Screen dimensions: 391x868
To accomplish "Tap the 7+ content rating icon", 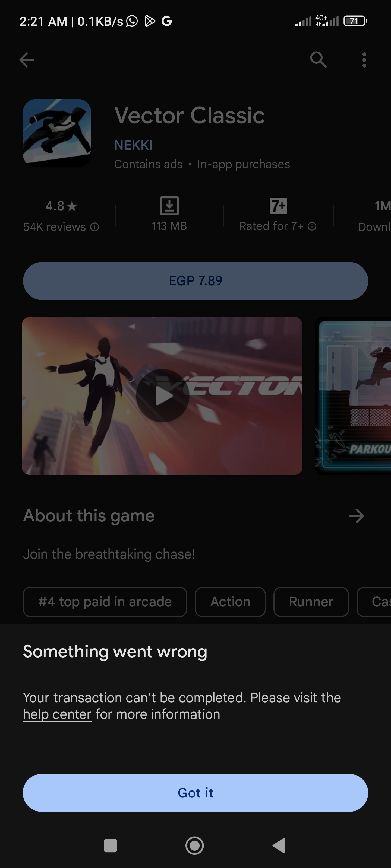I will point(278,206).
